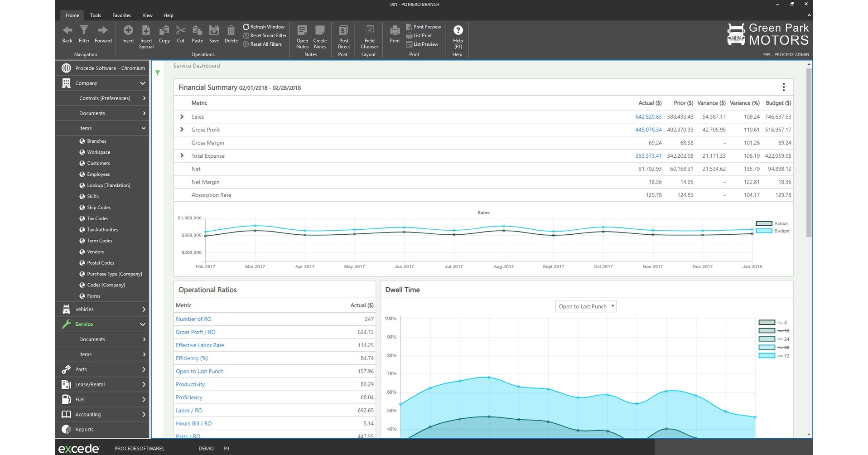This screenshot has height=455, width=868.
Task: Select the Create Notes icon
Action: point(320,36)
